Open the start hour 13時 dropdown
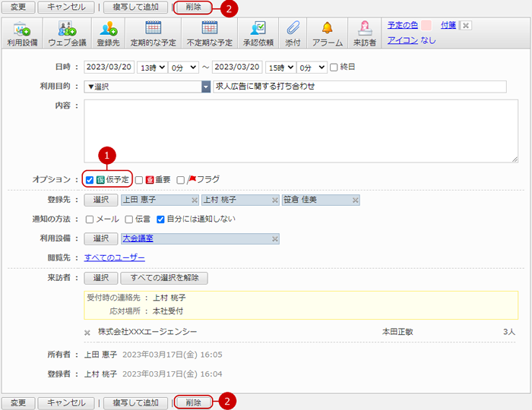The image size is (532, 410). tap(151, 68)
